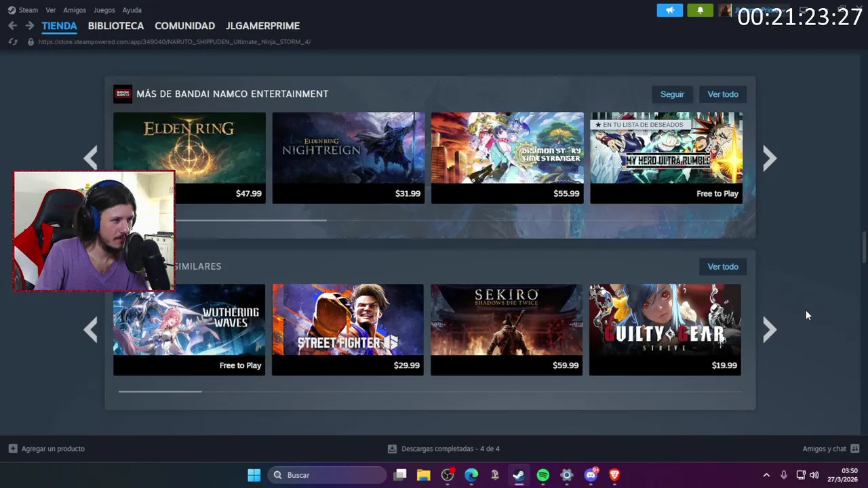Click the microphone icon in system tray

point(783,475)
